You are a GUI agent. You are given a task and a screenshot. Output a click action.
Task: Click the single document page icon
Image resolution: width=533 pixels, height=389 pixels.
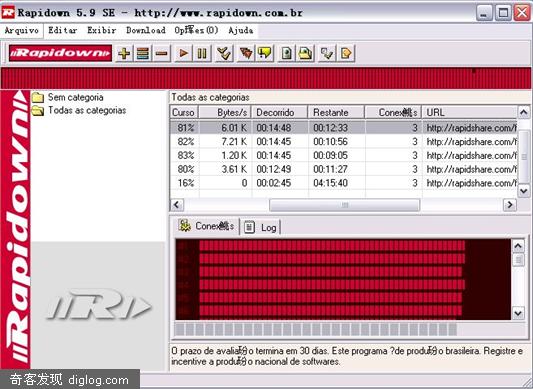pyautogui.click(x=287, y=53)
